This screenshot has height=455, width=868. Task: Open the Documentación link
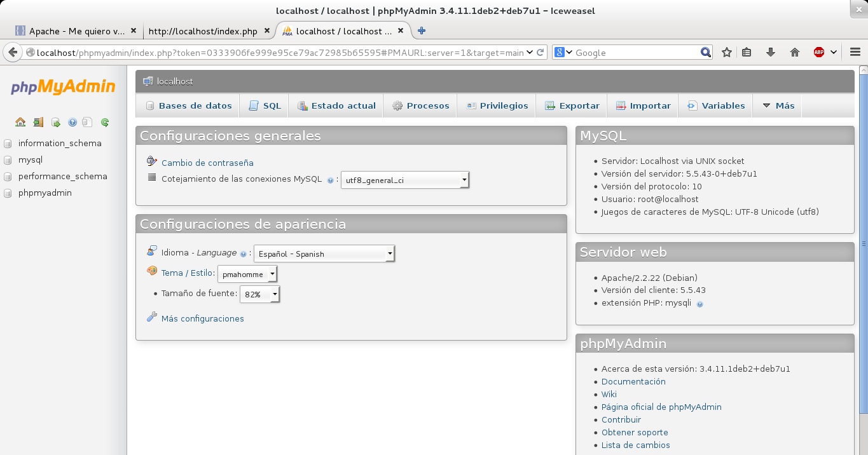tap(633, 382)
